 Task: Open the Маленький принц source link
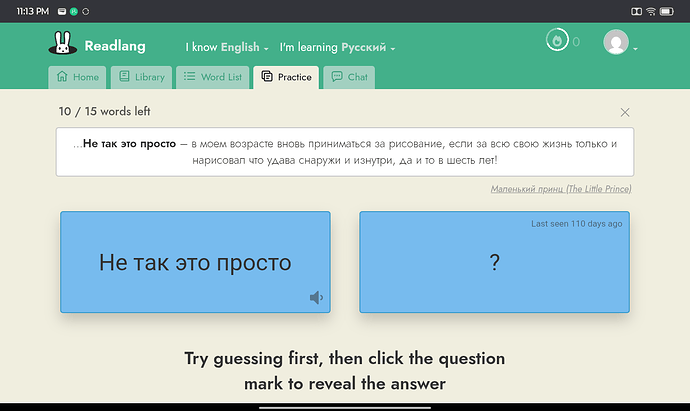click(561, 189)
